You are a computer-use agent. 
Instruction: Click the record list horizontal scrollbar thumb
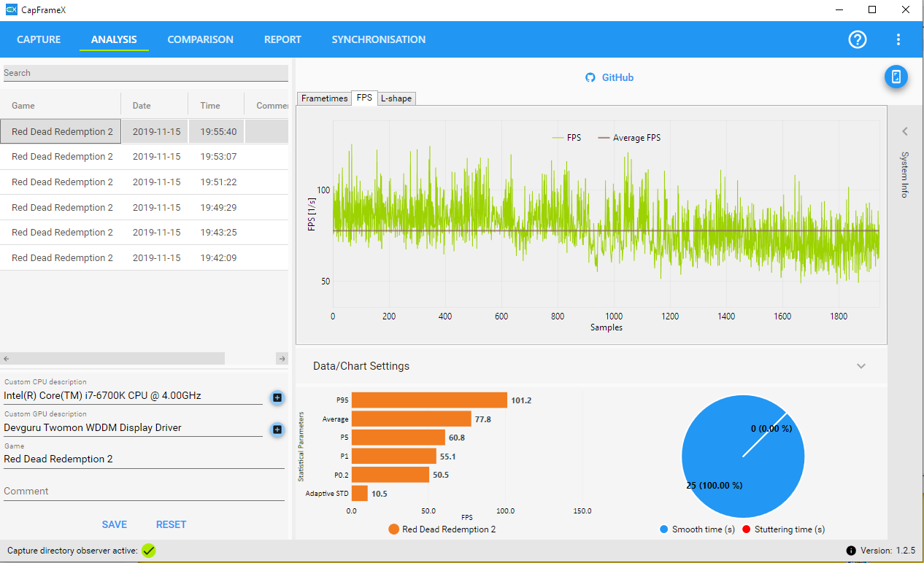(x=118, y=359)
